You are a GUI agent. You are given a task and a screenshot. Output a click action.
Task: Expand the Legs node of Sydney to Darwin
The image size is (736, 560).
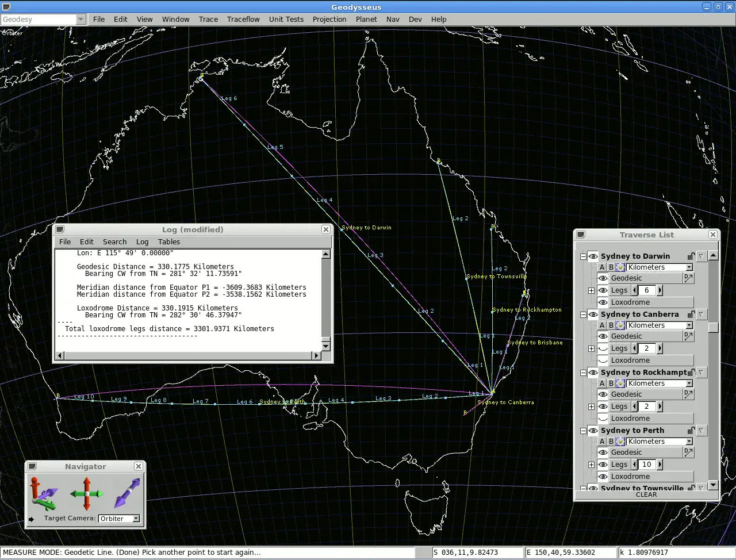tap(591, 290)
